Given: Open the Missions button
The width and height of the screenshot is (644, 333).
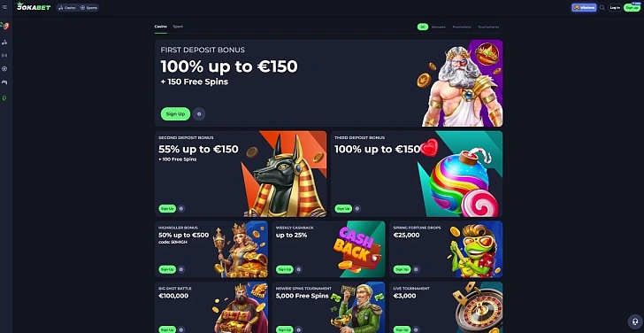Looking at the screenshot, I should (584, 7).
